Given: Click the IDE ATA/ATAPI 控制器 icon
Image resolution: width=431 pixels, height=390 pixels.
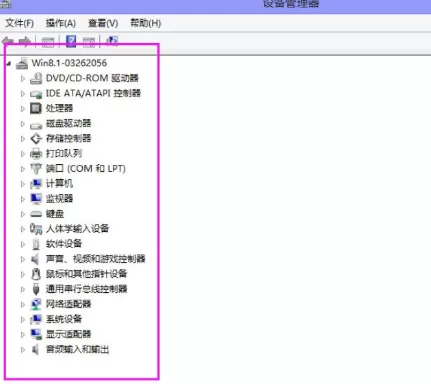Looking at the screenshot, I should click(36, 94).
